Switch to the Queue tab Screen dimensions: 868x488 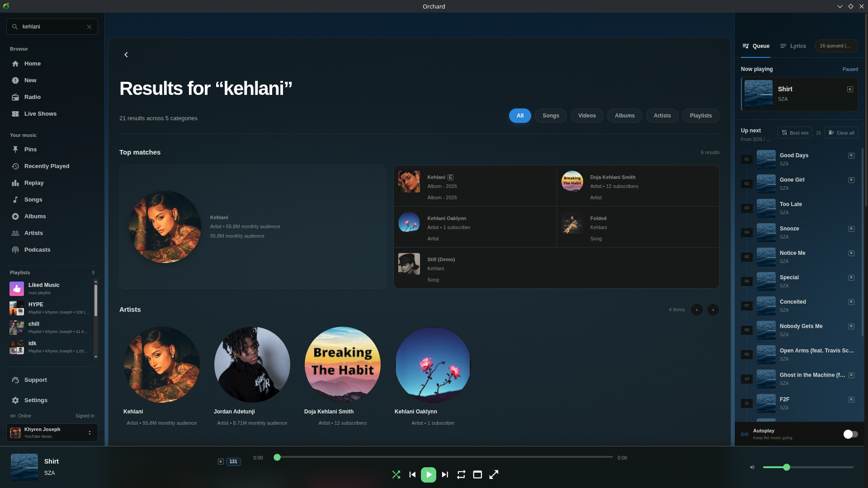click(755, 46)
